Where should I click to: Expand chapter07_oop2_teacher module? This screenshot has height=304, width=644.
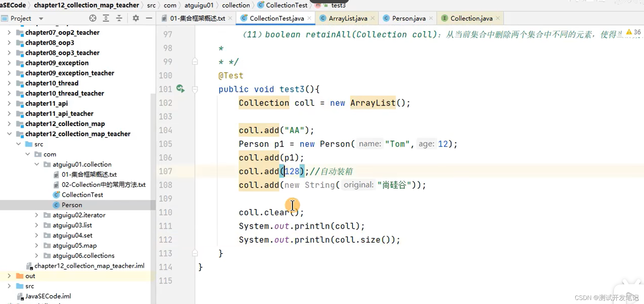click(9, 32)
